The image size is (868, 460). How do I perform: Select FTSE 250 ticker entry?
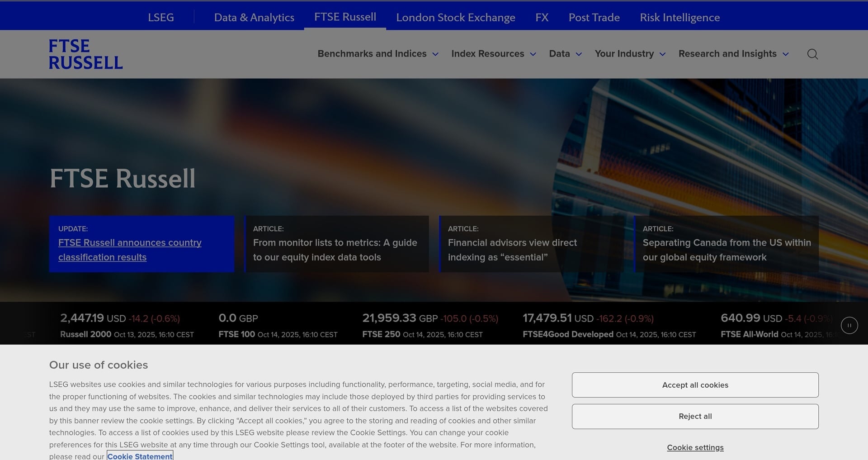coord(430,326)
